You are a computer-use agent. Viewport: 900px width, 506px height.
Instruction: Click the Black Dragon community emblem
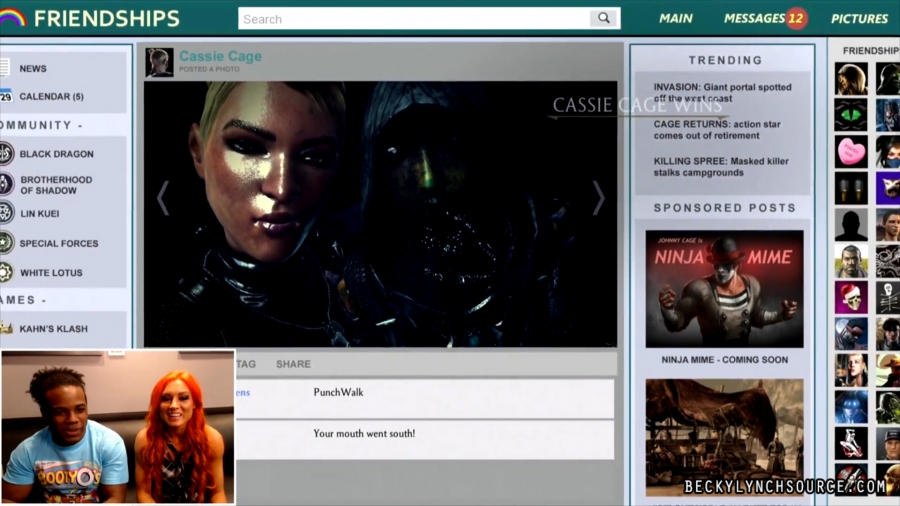coord(6,154)
